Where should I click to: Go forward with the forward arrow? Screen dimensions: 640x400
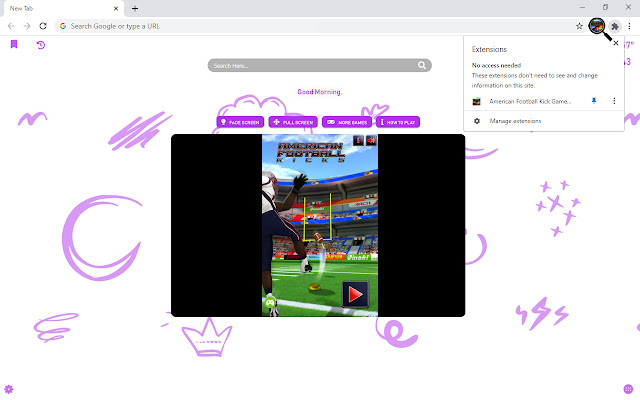tap(27, 26)
